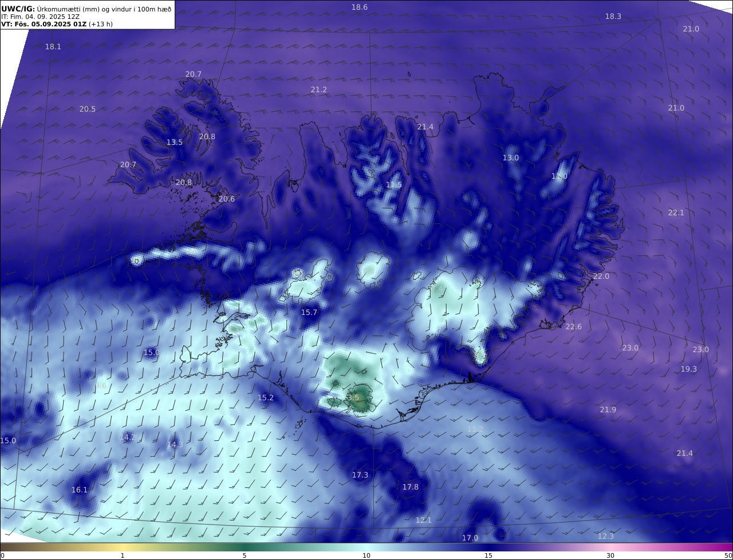Click the wind value 13.5 on the map

point(175,143)
